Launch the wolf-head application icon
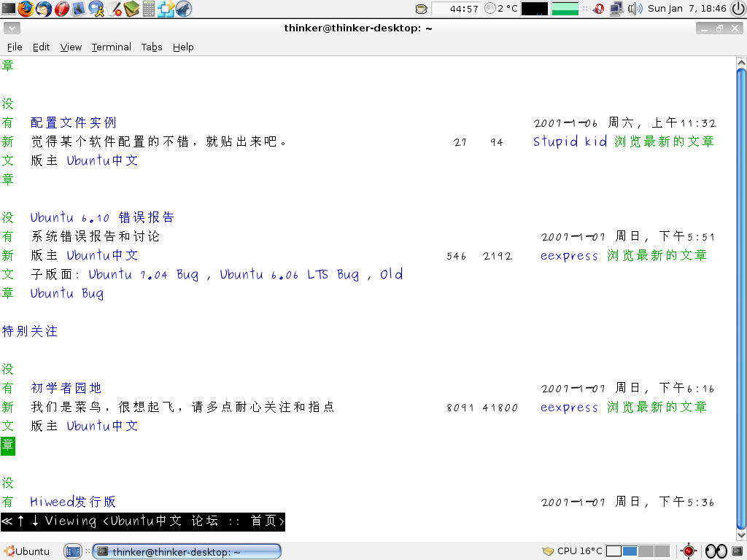Screen dimensions: 747x560 [183, 8]
